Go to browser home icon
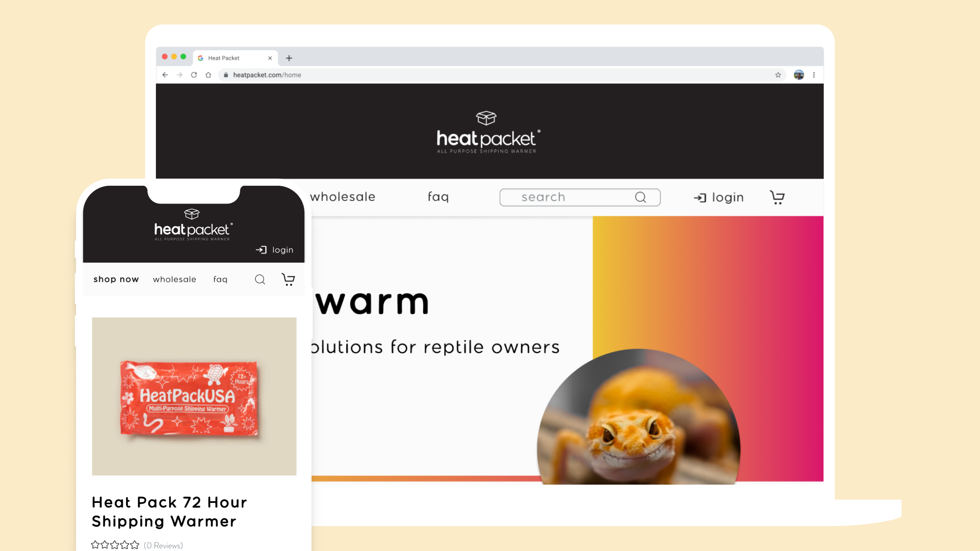The height and width of the screenshot is (551, 980). click(208, 75)
